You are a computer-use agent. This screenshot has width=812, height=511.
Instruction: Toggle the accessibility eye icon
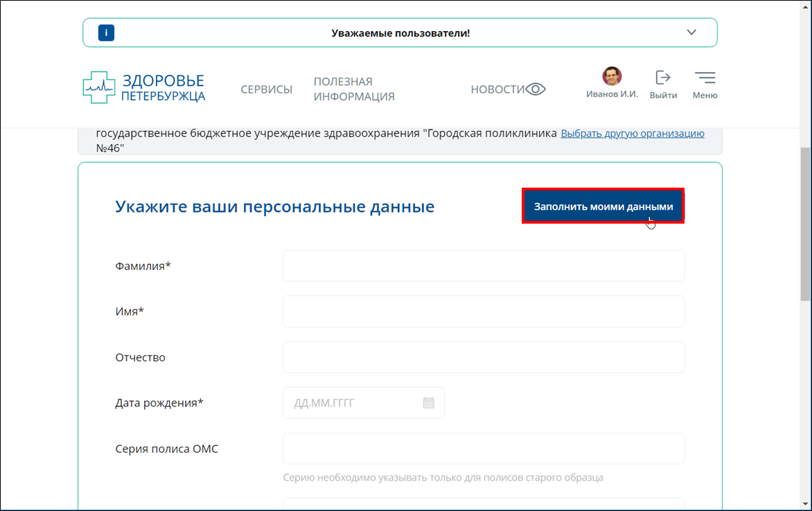point(536,89)
